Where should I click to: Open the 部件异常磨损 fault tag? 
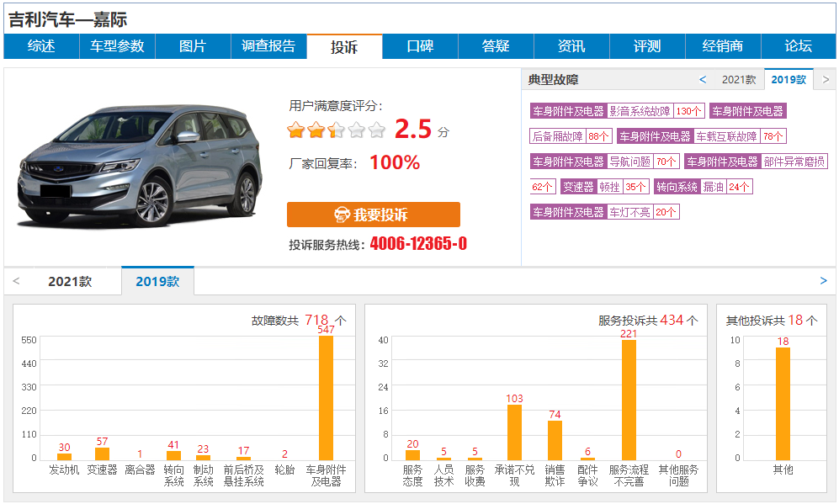coord(756,162)
